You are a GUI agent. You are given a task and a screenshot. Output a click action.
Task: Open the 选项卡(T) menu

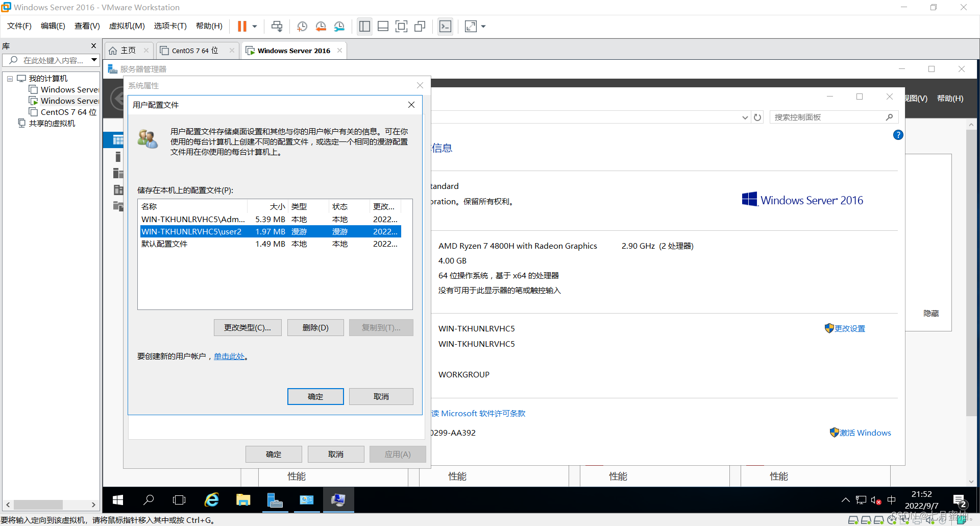pos(170,26)
